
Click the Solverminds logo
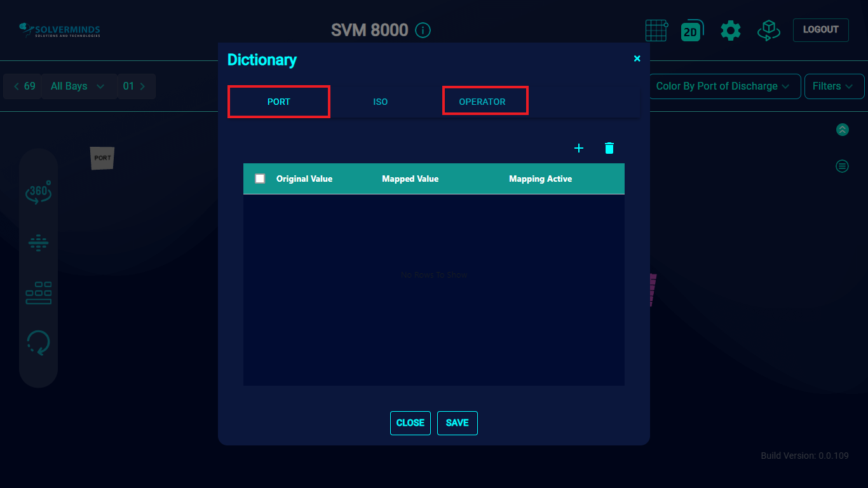click(60, 30)
